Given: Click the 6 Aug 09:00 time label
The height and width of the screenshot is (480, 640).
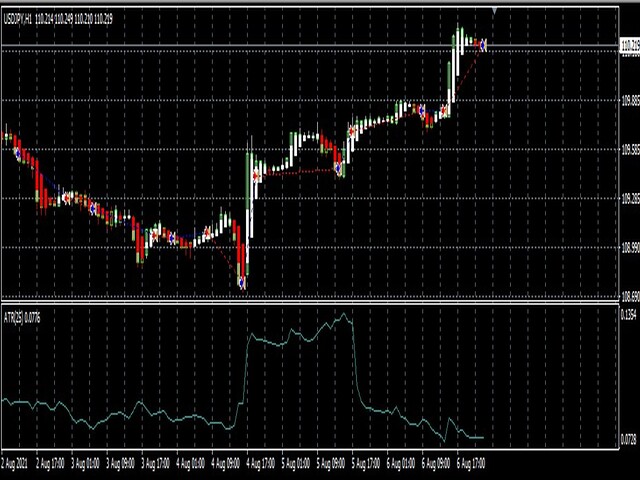Looking at the screenshot, I should click(x=436, y=464).
